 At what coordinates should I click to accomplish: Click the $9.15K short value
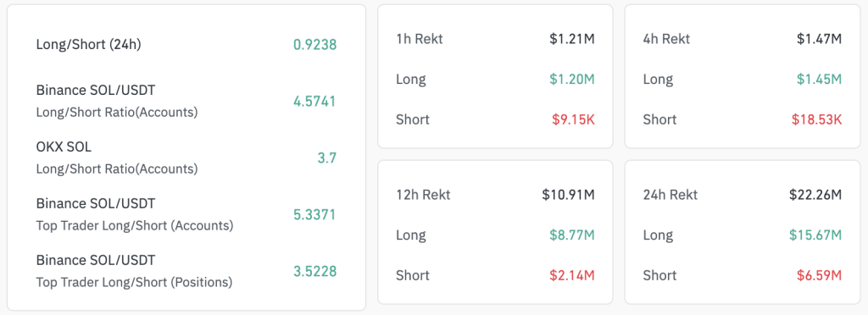pyautogui.click(x=573, y=119)
